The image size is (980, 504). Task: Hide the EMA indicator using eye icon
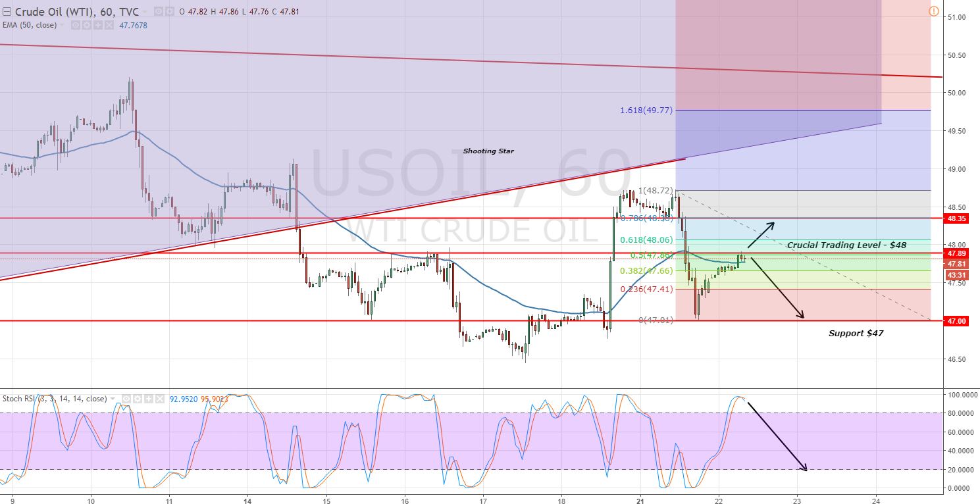tap(75, 25)
